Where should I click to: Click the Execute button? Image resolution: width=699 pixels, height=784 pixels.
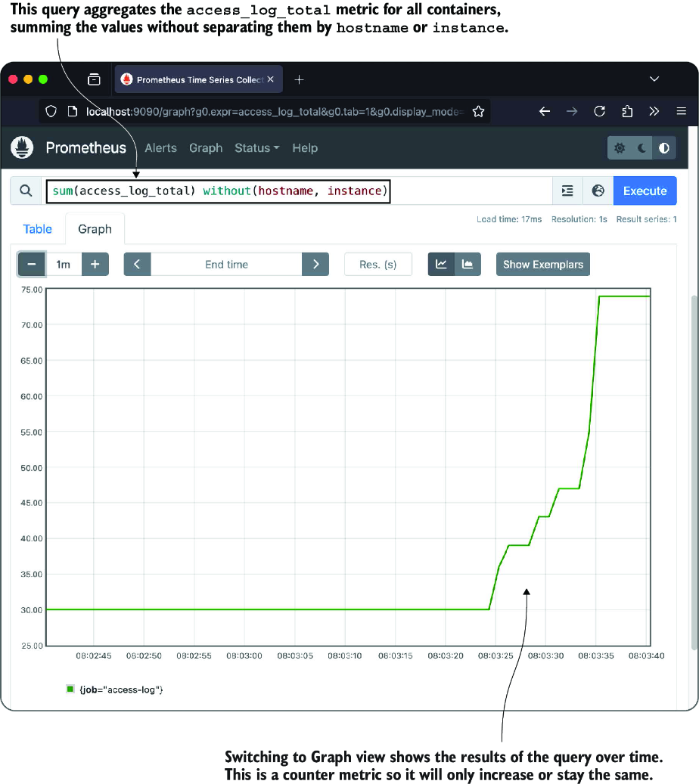pos(645,191)
